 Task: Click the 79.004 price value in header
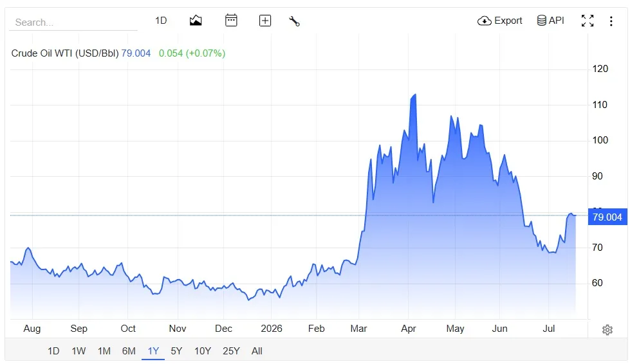point(136,53)
